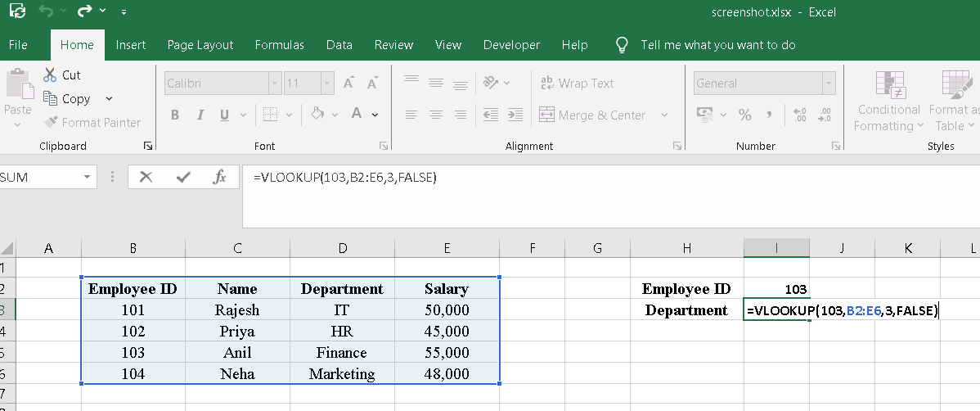980x411 pixels.
Task: Expand the Font Color dropdown arrow
Action: 375,115
